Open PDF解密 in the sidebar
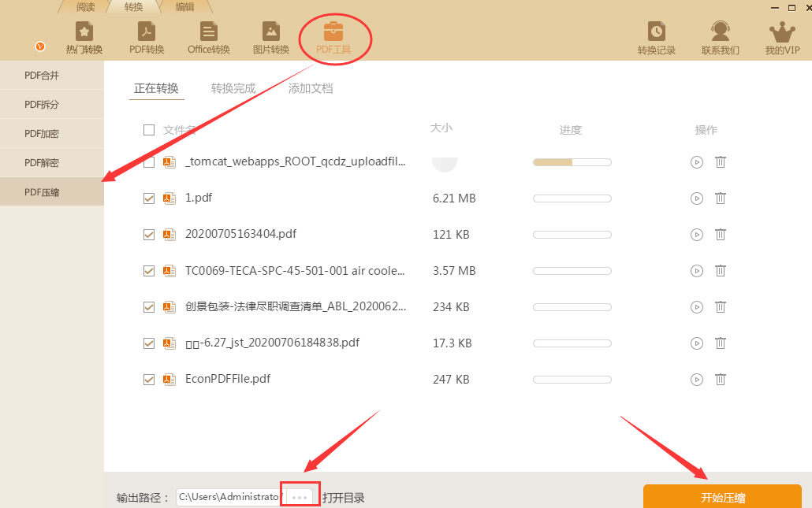The width and height of the screenshot is (812, 508). pyautogui.click(x=52, y=162)
